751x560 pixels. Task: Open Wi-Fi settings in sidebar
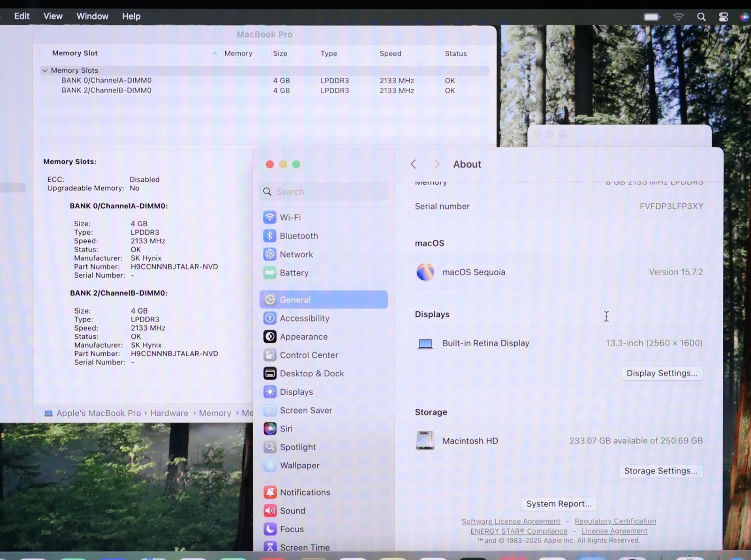click(x=290, y=217)
